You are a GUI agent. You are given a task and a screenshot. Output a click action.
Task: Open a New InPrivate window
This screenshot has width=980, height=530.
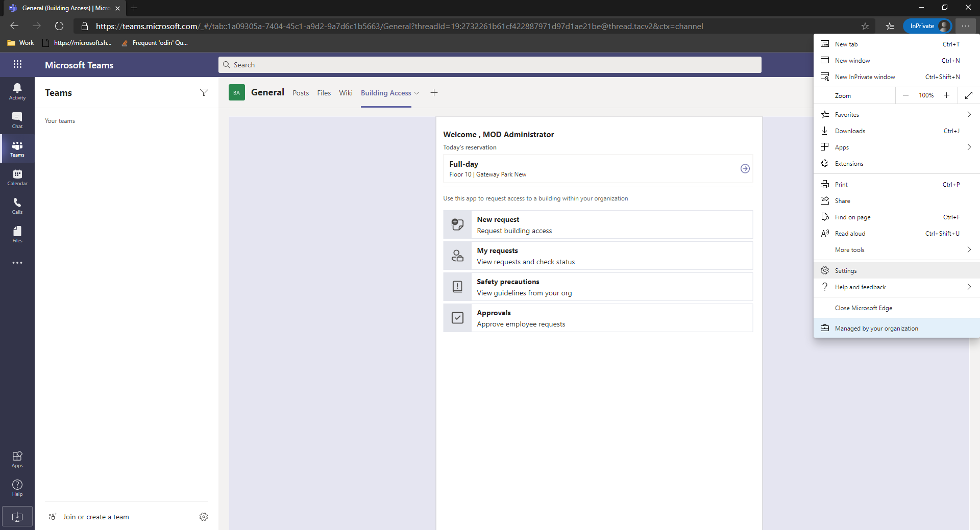pos(896,77)
